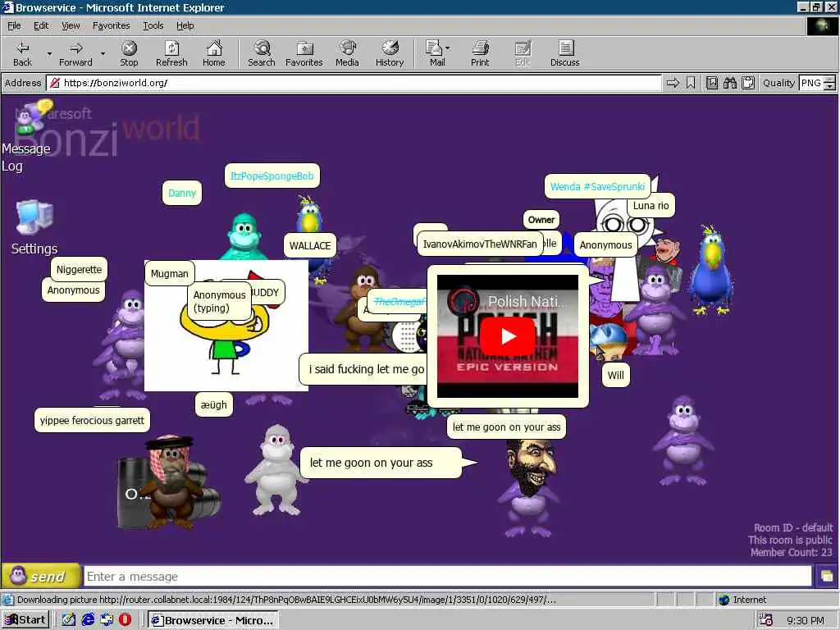Click the Go arrow beside the address bar
The width and height of the screenshot is (840, 630).
click(673, 83)
